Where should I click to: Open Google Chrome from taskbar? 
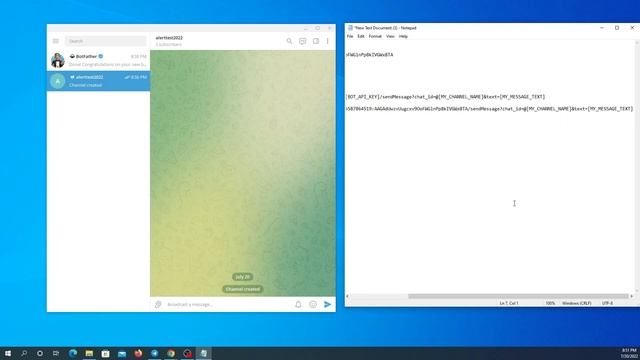[x=171, y=353]
